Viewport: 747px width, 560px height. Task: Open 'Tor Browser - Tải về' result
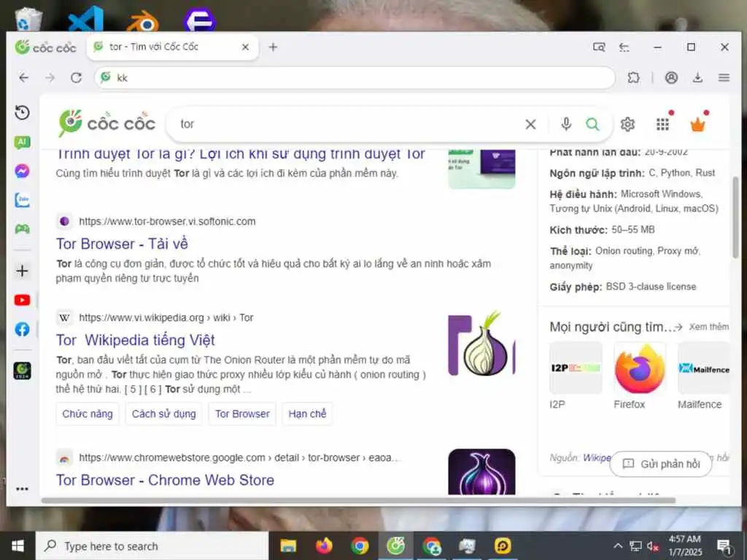pos(122,244)
